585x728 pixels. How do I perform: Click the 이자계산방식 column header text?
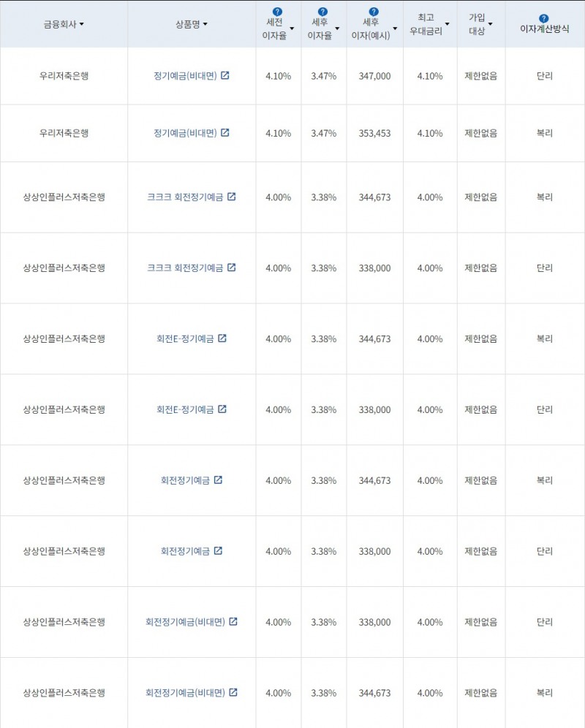tap(544, 29)
